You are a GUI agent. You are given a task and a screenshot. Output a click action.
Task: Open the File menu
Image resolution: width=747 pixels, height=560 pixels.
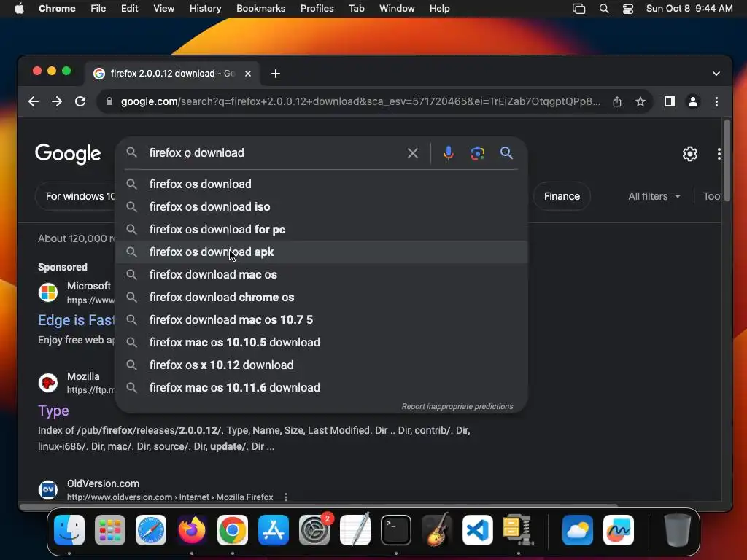pos(98,9)
